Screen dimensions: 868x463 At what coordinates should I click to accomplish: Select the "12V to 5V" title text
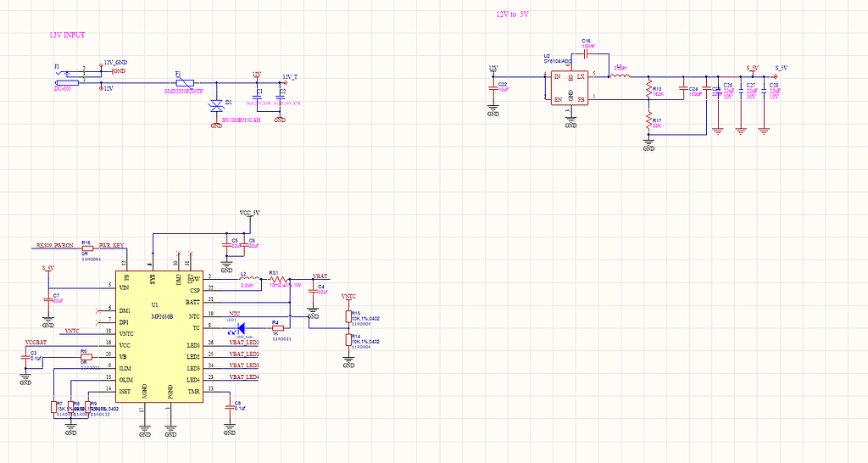tap(514, 14)
